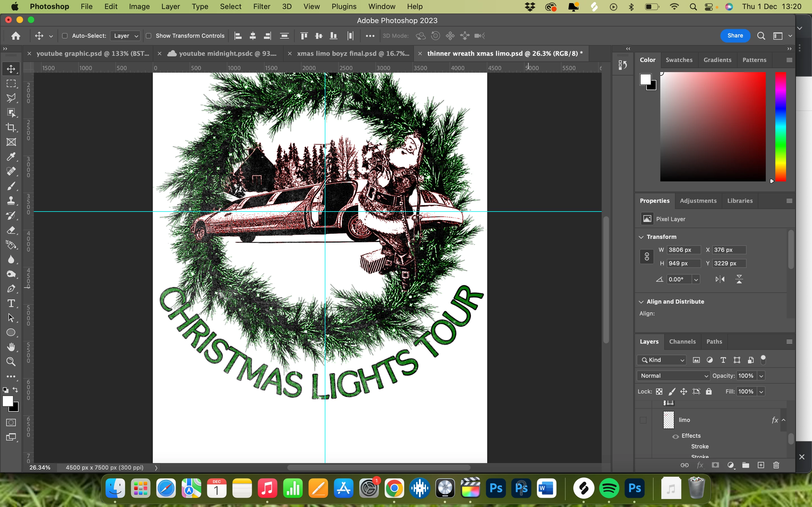The image size is (812, 507).
Task: Enable the Auto-Select checkbox
Action: (x=65, y=36)
